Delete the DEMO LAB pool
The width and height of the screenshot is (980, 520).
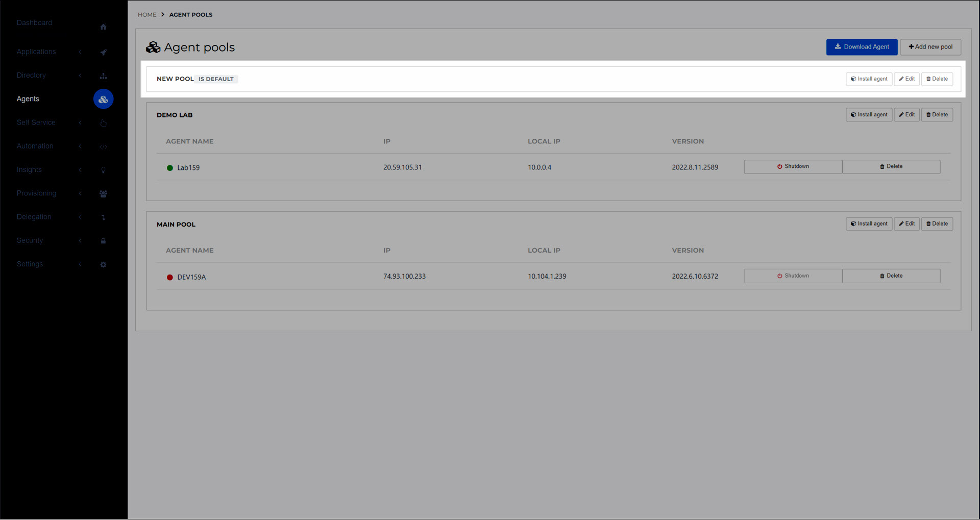937,115
